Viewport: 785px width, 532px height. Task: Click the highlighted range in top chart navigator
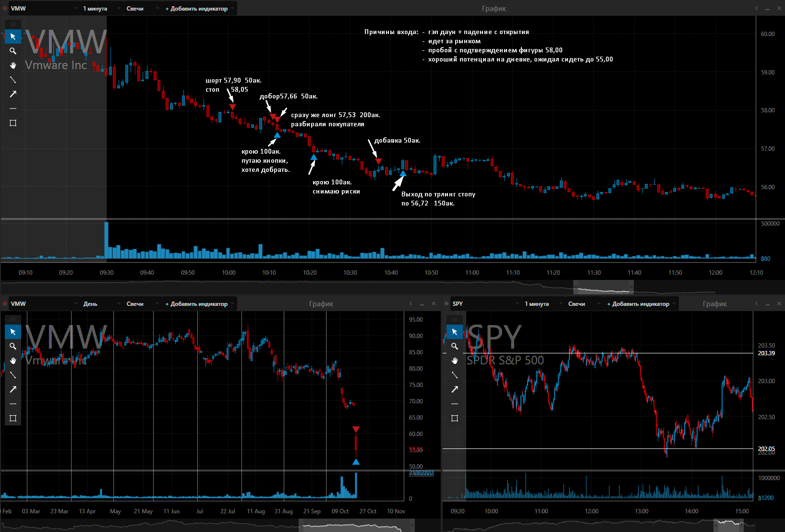[x=604, y=288]
